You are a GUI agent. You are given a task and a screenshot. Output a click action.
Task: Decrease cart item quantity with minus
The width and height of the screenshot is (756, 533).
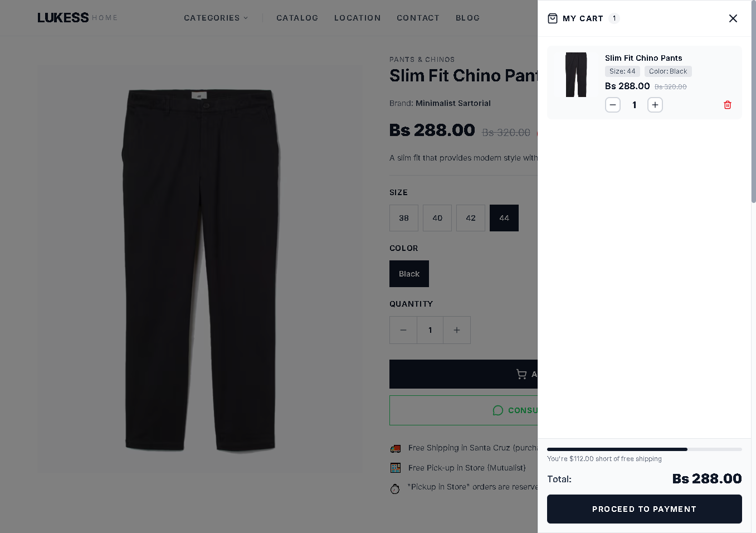pyautogui.click(x=613, y=105)
